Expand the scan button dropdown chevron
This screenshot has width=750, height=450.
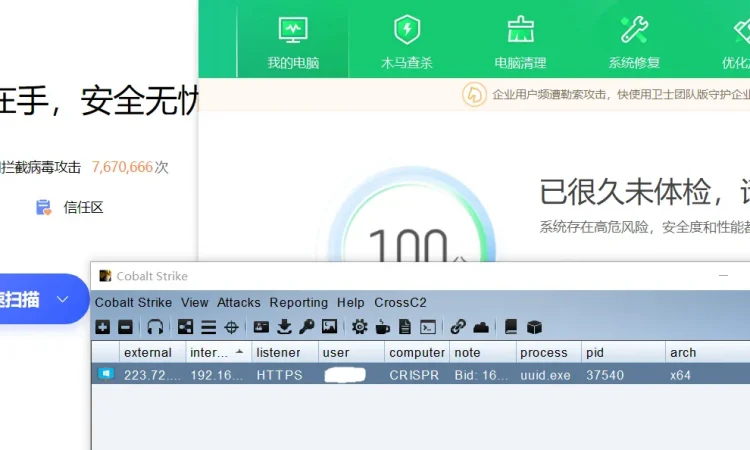pos(63,299)
